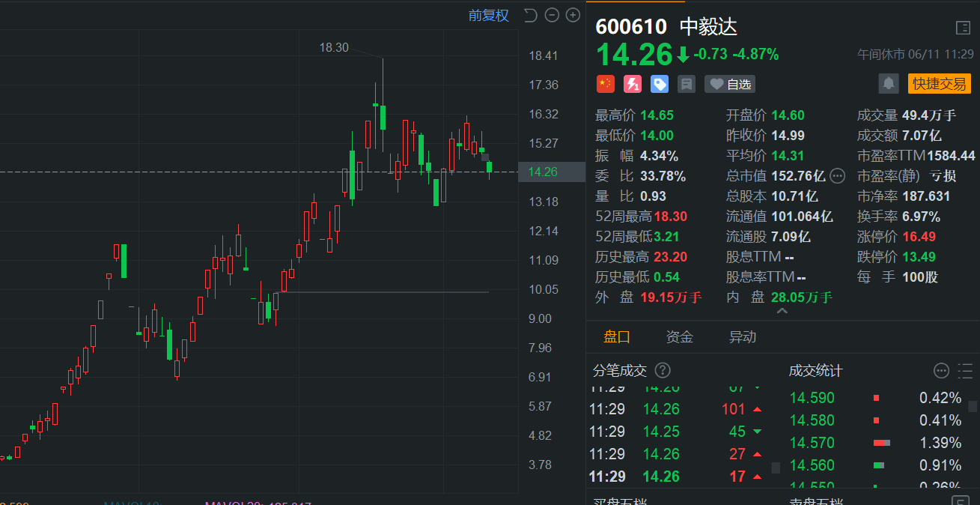Switch to the 资金 tab
Screen dimensions: 980x505
(680, 337)
